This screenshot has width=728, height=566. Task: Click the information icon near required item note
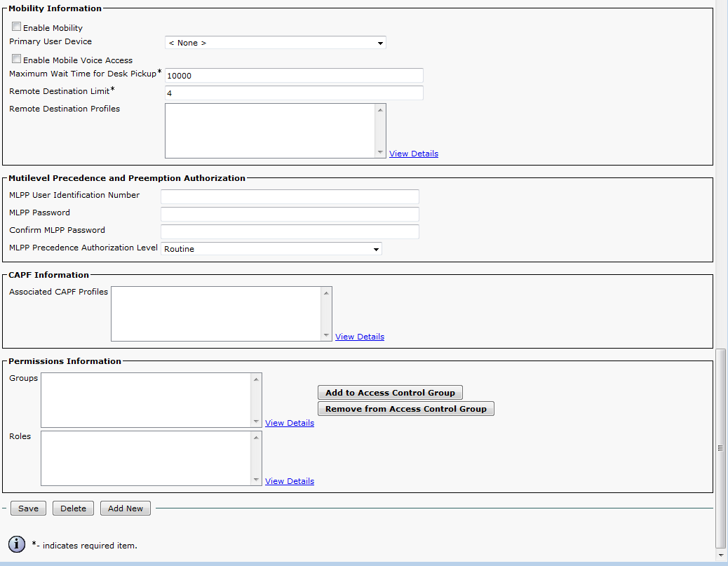pyautogui.click(x=17, y=544)
